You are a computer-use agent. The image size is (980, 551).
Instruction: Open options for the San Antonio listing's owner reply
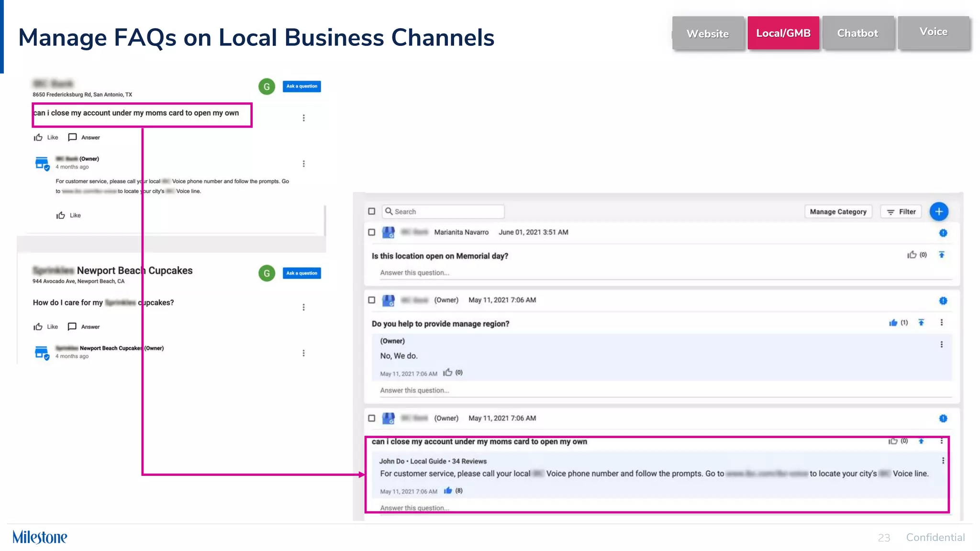click(303, 164)
